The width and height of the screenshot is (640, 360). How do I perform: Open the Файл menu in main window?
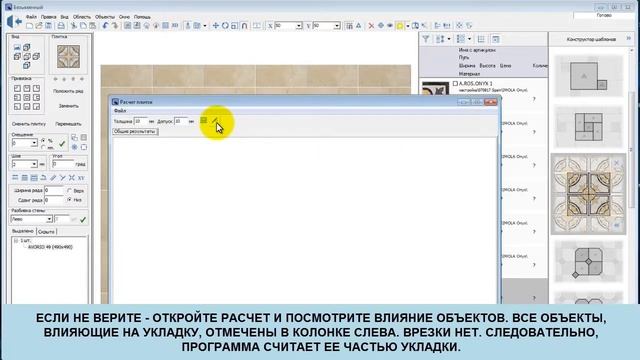(x=31, y=17)
